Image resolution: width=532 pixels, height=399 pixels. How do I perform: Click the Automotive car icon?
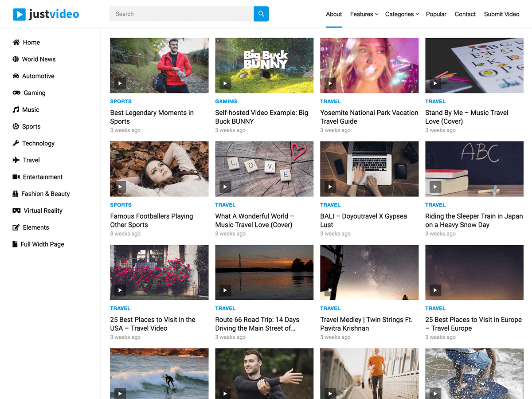click(16, 76)
